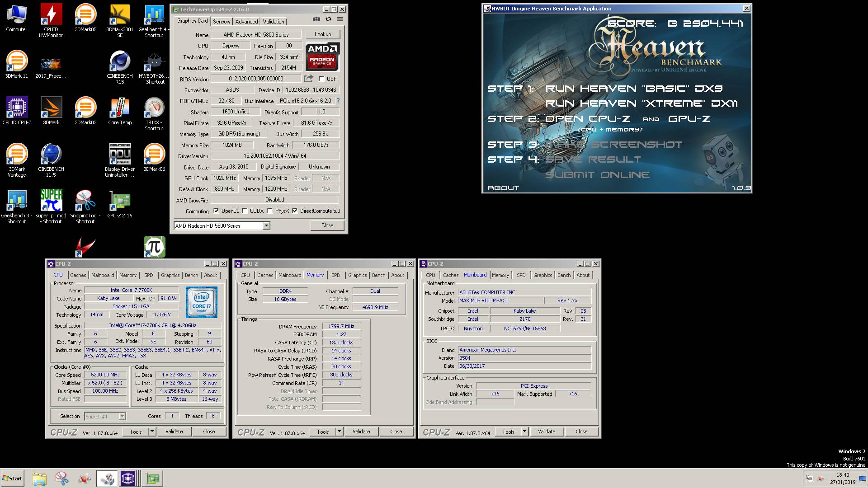This screenshot has width=868, height=488.
Task: Click Validate in the CPU tab window
Action: pyautogui.click(x=174, y=432)
